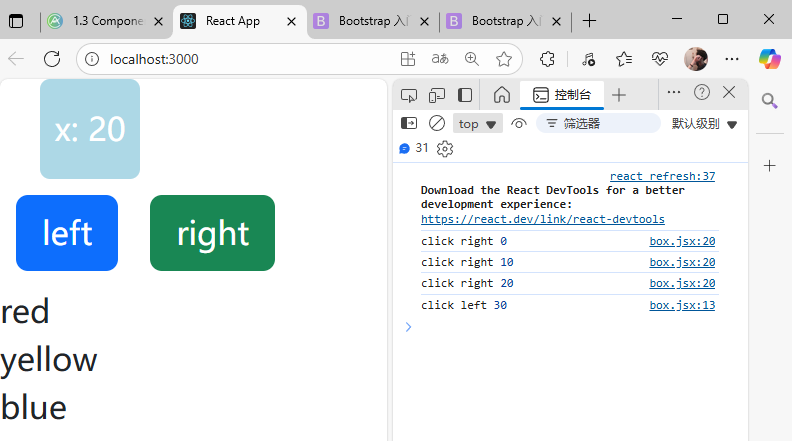792x441 pixels.
Task: Click the green right button
Action: (213, 233)
